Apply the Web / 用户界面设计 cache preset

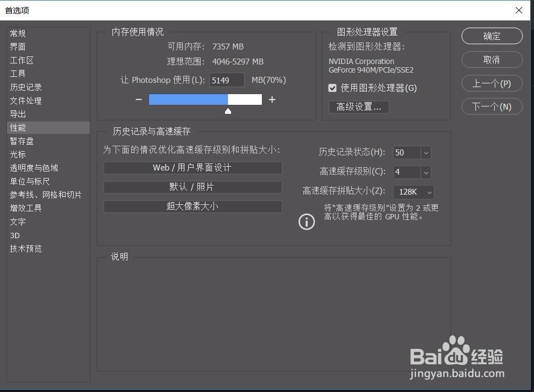193,168
